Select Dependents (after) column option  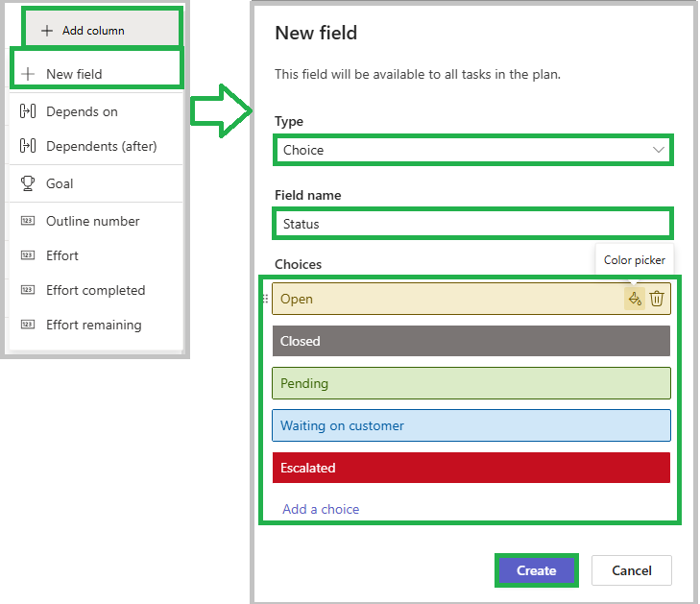[x=96, y=146]
